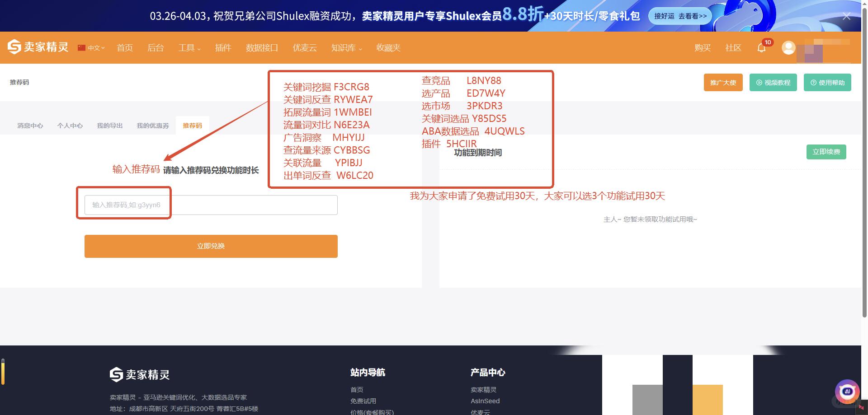This screenshot has width=868, height=415.
Task: Click 推荐码 breadcrumb title text
Action: click(x=19, y=82)
